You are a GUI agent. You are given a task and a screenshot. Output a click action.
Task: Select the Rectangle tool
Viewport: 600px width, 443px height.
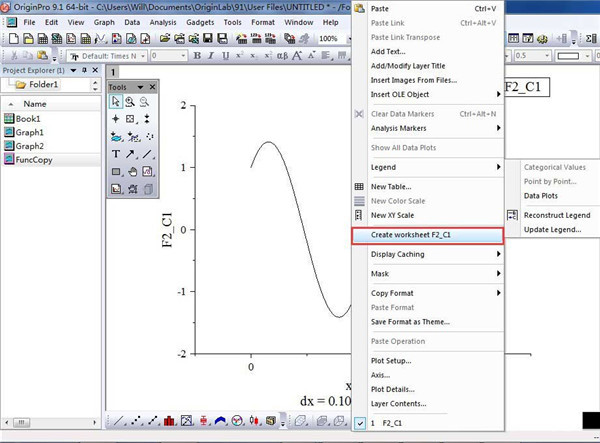pos(116,172)
